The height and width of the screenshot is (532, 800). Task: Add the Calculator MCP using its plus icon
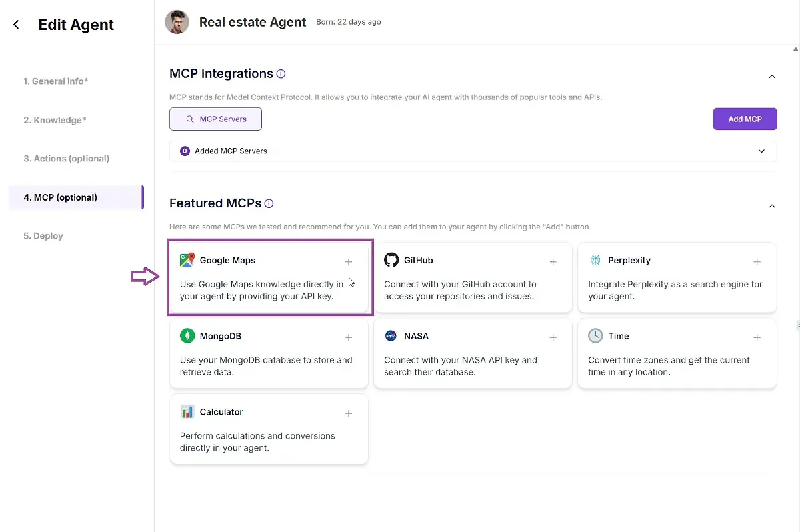(x=349, y=413)
